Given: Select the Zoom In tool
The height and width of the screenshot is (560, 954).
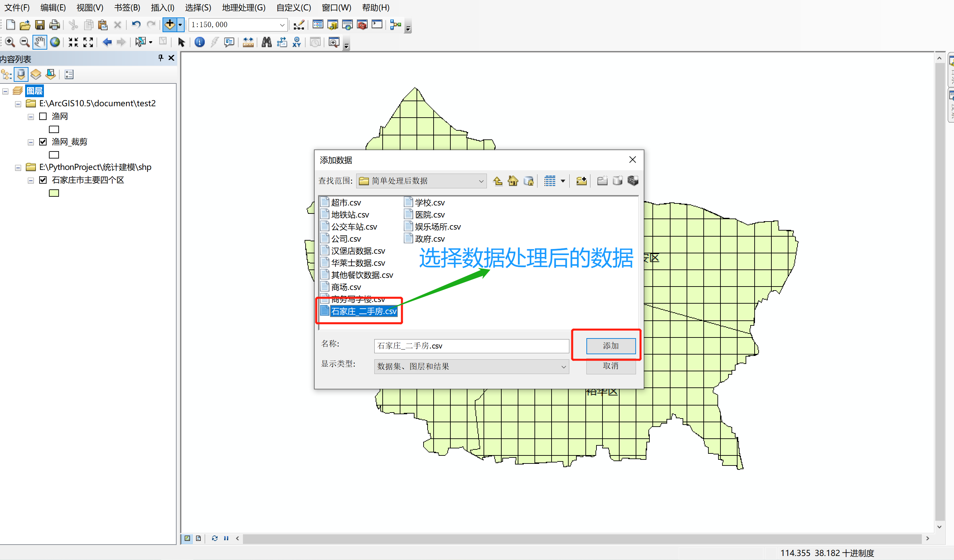Looking at the screenshot, I should 10,42.
